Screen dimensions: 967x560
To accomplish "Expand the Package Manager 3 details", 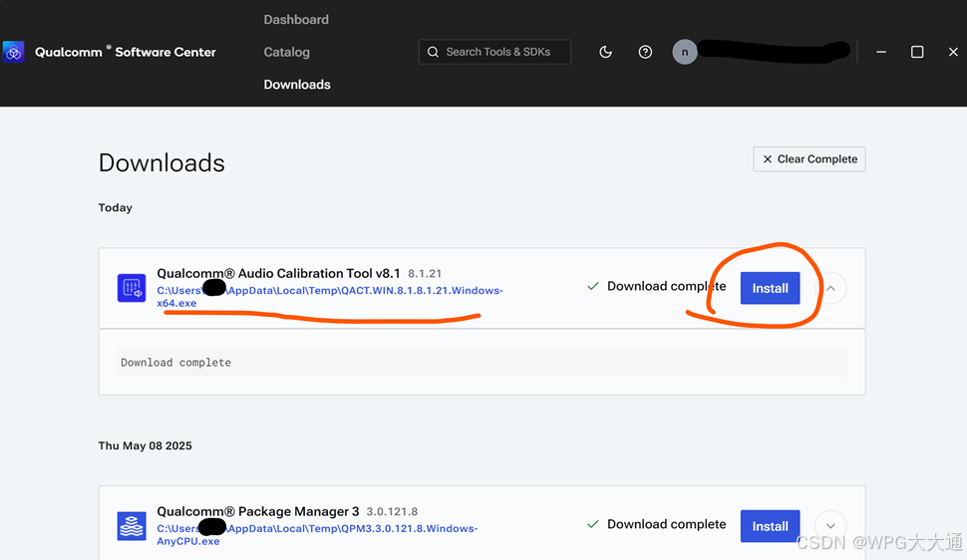I will click(830, 526).
